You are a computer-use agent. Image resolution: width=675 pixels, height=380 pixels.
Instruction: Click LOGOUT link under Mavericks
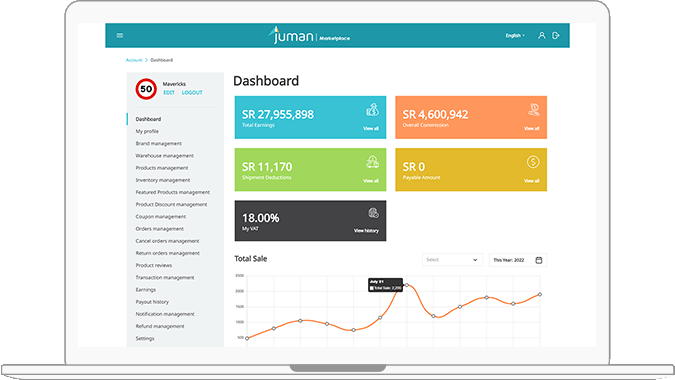tap(192, 93)
